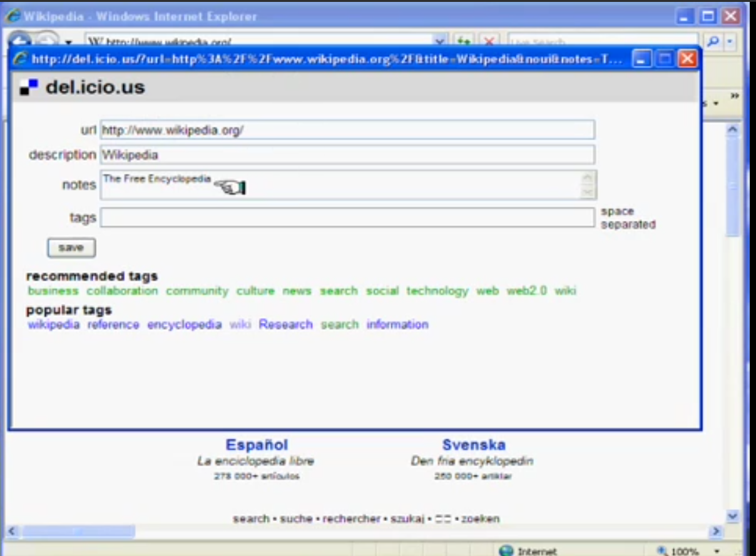The height and width of the screenshot is (556, 756).
Task: Click horizontal scrollbar left arrow
Action: point(12,531)
